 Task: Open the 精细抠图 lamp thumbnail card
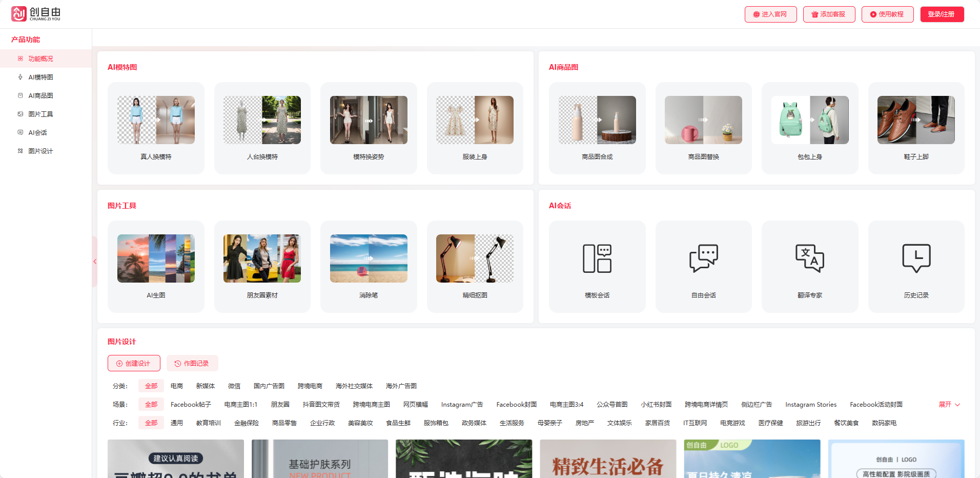(475, 267)
